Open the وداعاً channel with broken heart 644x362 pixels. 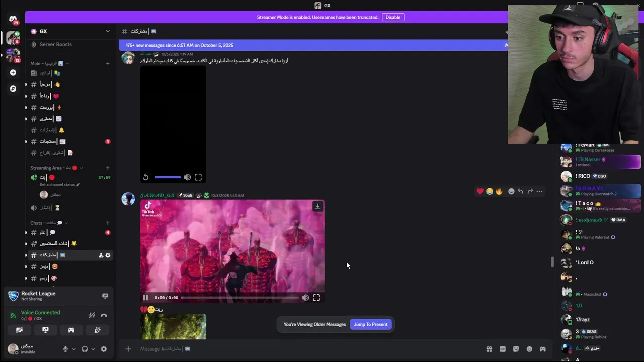coord(69,96)
